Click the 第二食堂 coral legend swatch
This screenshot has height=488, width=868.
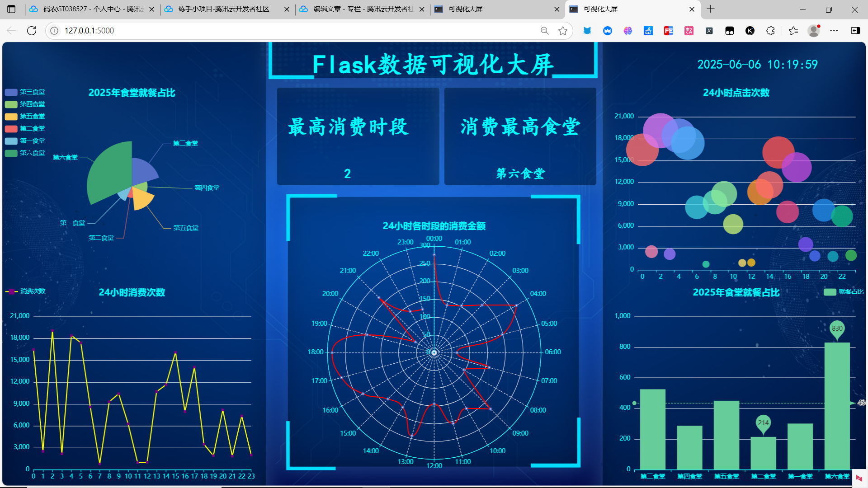pos(11,129)
